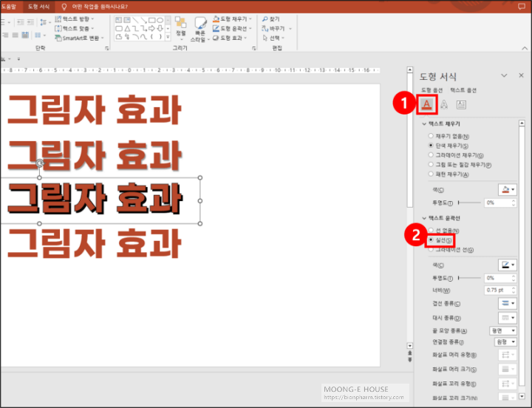Click SmartArt로 변환 convert button
The width and height of the screenshot is (532, 408).
79,38
